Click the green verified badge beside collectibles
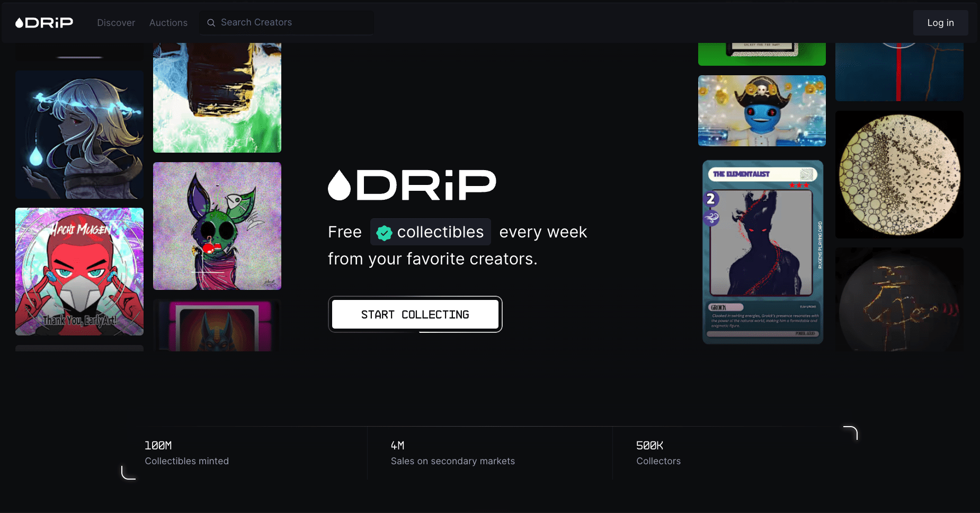 pos(384,233)
